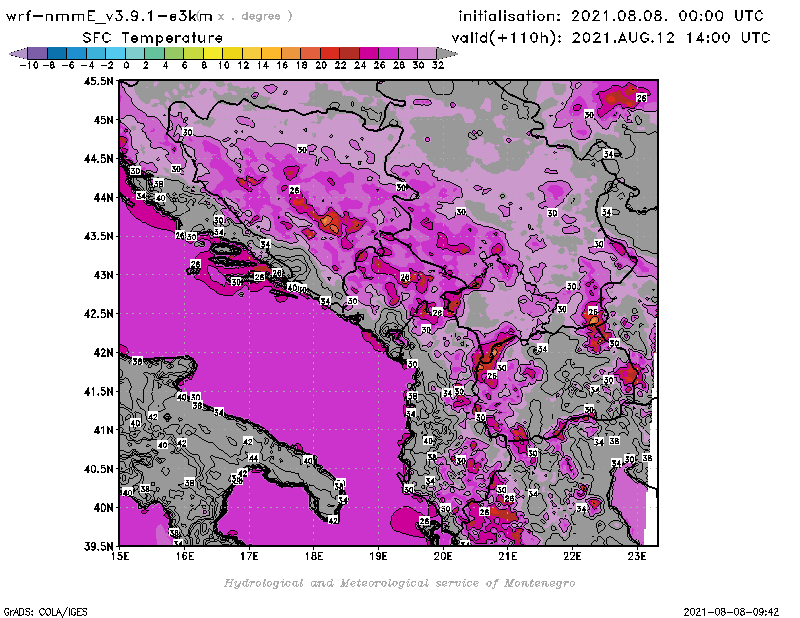800x618 pixels.
Task: Select the '16E' longitude label
Action: tap(185, 557)
